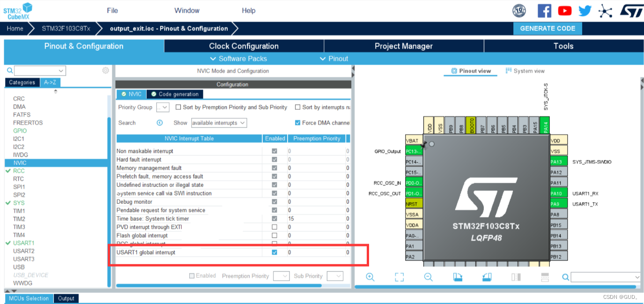The width and height of the screenshot is (644, 304).
Task: Rotate the chip view counterclockwise icon
Action: (x=487, y=277)
